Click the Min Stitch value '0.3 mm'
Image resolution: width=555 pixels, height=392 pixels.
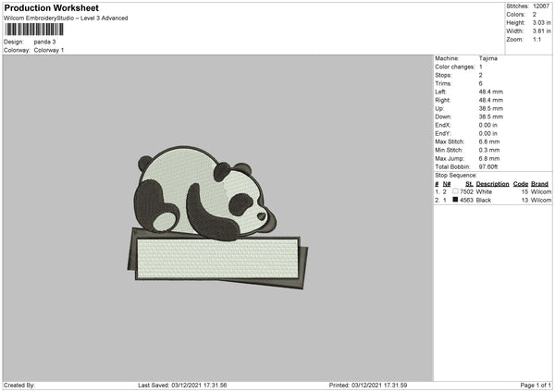[489, 150]
